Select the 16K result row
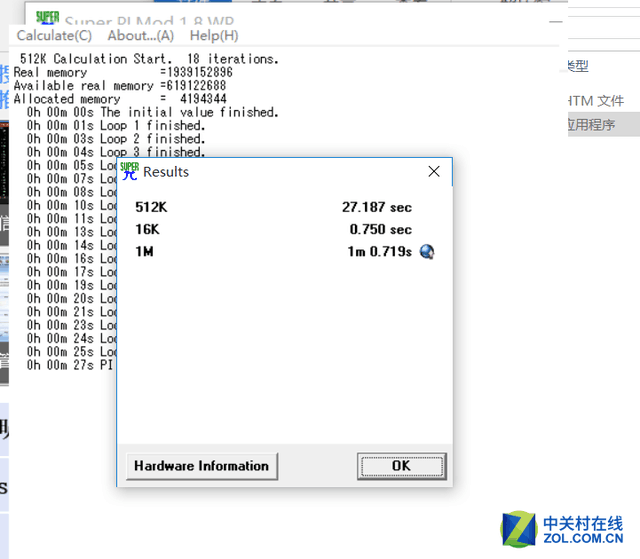This screenshot has width=640, height=559. 147,229
